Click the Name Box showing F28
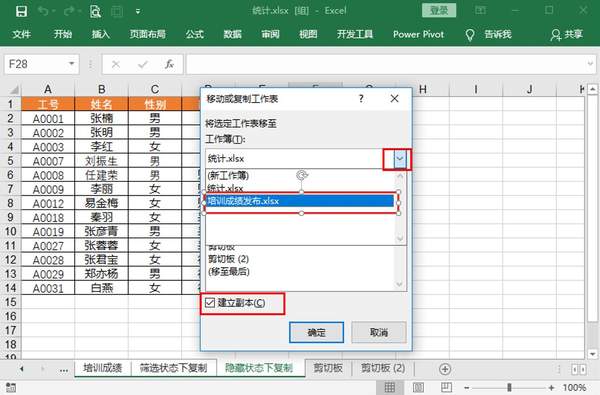 (35, 64)
